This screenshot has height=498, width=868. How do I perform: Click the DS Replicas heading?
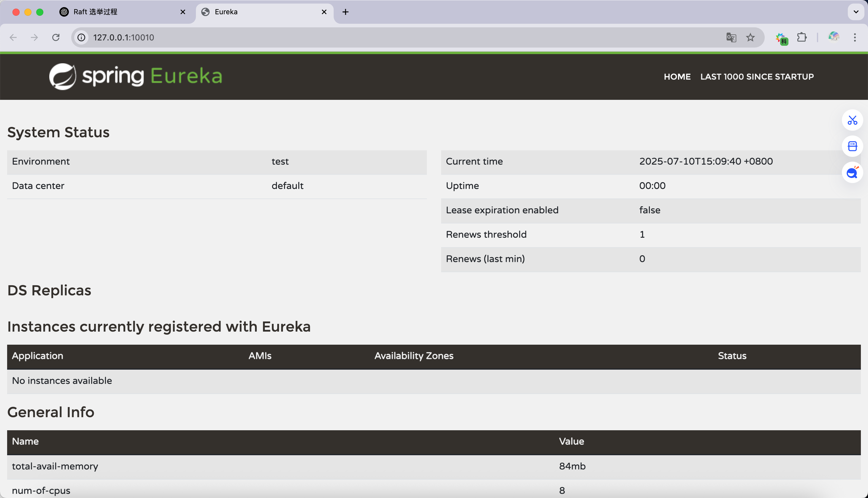click(x=49, y=290)
